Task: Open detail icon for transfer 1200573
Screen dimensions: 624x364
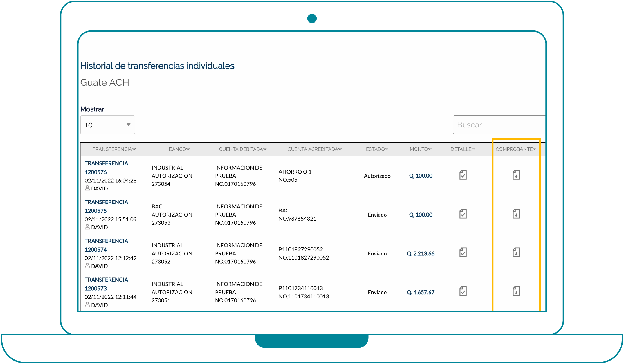Action: [463, 291]
